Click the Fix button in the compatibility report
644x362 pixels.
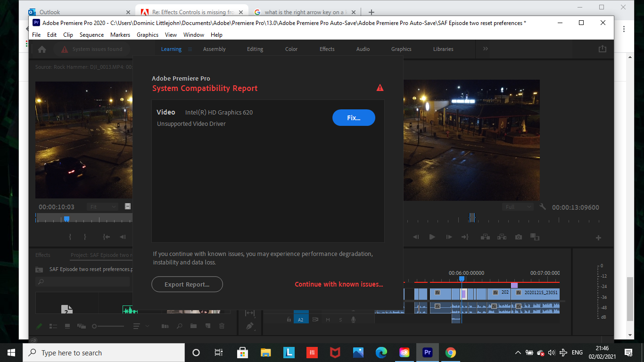(x=354, y=118)
